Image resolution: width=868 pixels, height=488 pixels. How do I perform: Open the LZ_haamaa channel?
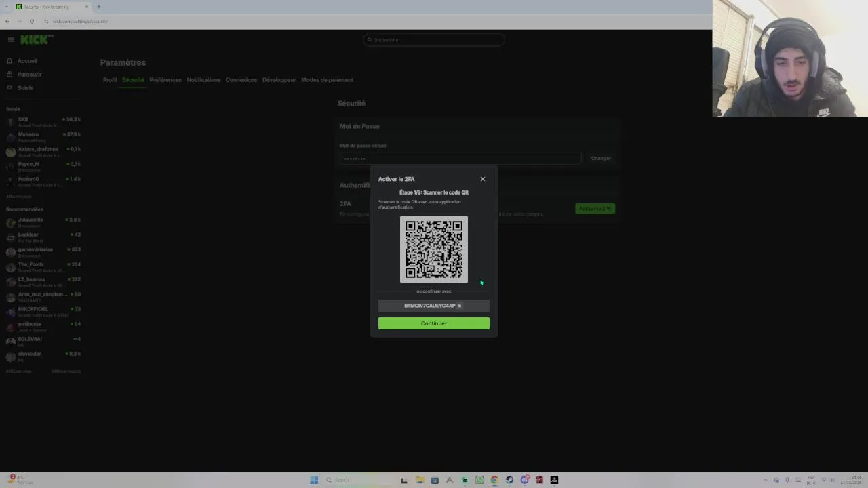coord(43,281)
